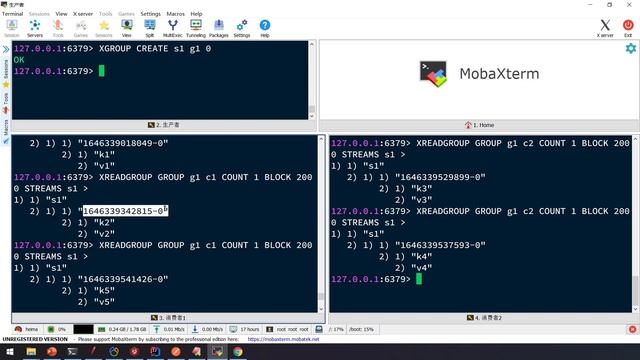This screenshot has height=360, width=640.
Task: Click scroll-up arrow of consumer 2 terminal
Action: pos(636,139)
